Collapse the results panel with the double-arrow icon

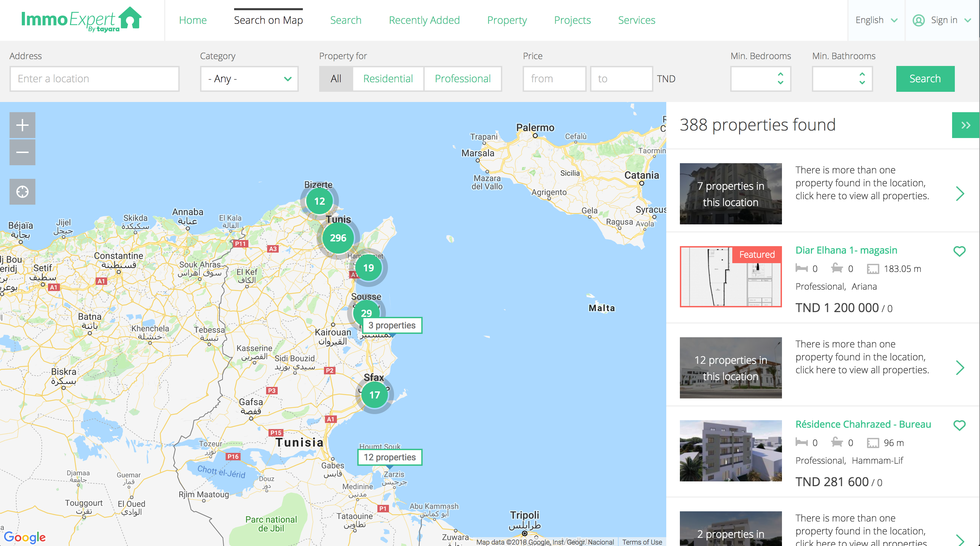pyautogui.click(x=966, y=125)
